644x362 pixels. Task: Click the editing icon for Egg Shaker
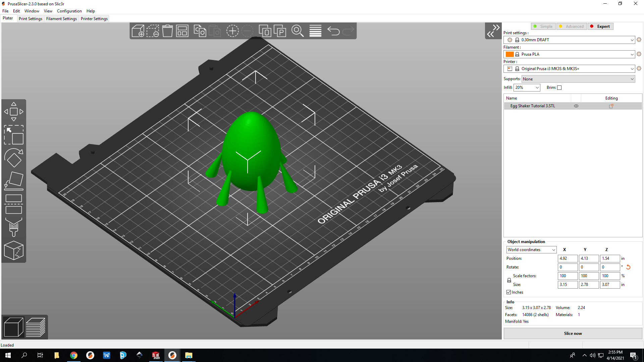(611, 106)
